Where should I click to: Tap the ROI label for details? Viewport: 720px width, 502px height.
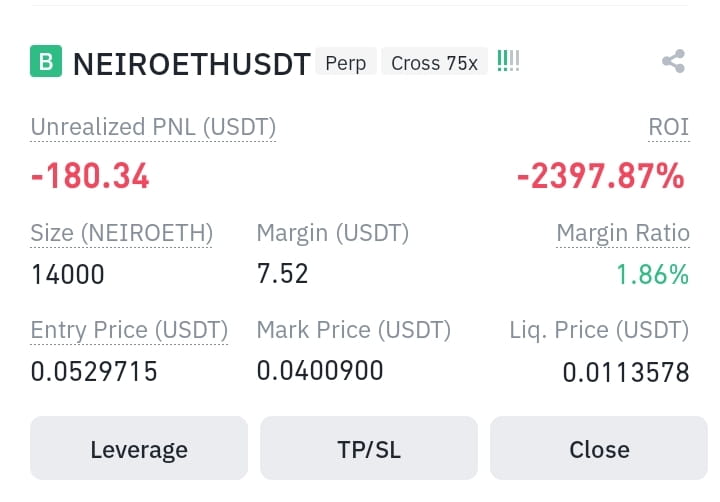tap(669, 127)
